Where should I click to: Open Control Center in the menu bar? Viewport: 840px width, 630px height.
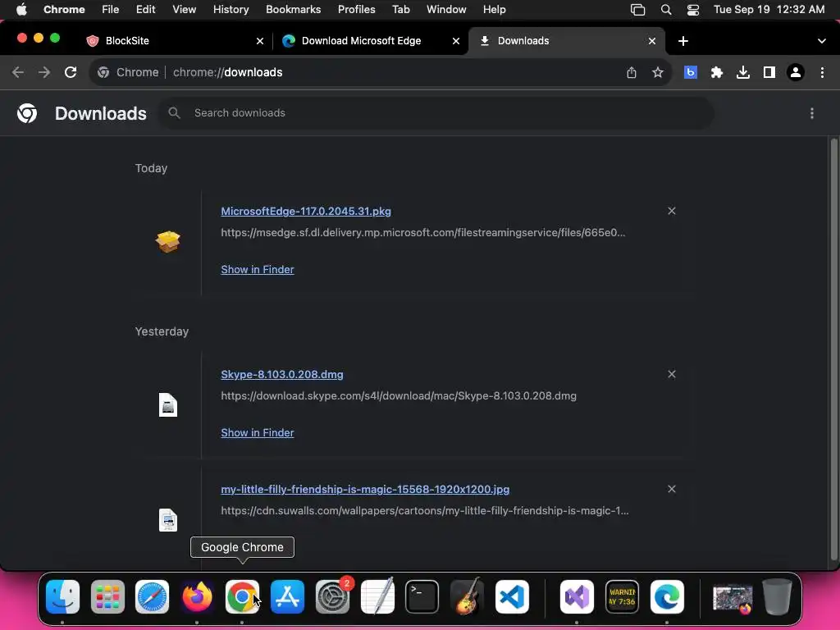point(692,10)
